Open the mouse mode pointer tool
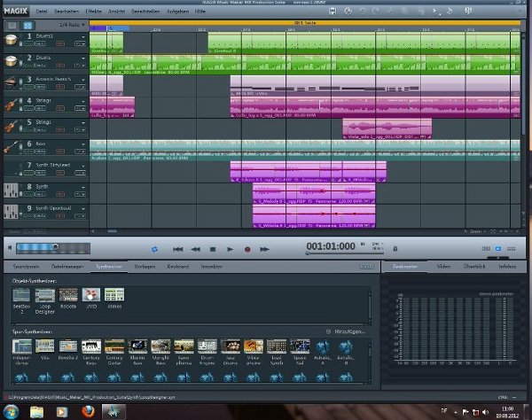The height and width of the screenshot is (420, 532). (435, 12)
